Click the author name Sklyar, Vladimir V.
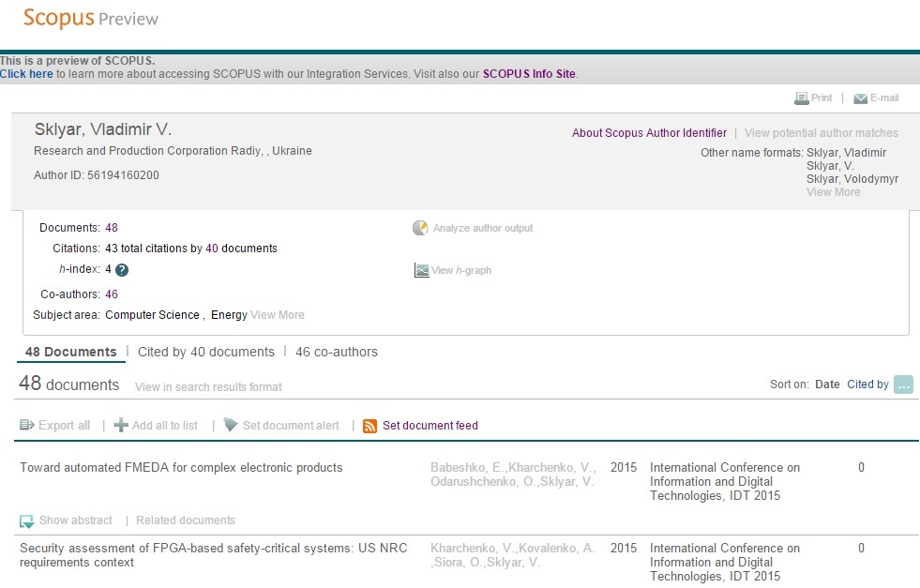 click(x=102, y=129)
